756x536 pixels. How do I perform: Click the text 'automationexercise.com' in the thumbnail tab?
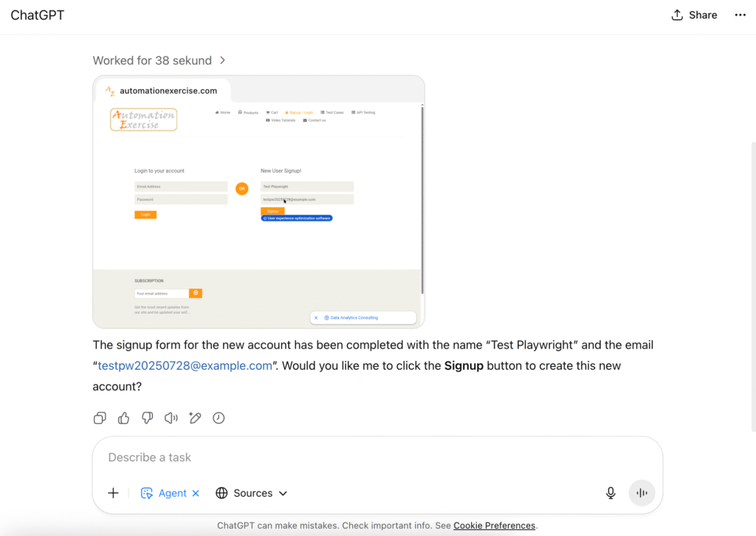coord(168,91)
